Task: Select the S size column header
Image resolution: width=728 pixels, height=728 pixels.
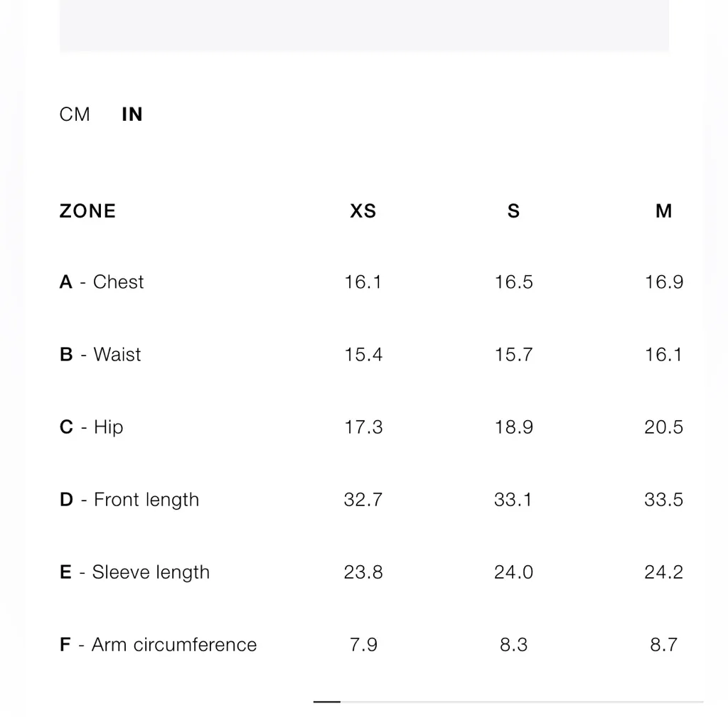Action: [x=513, y=211]
